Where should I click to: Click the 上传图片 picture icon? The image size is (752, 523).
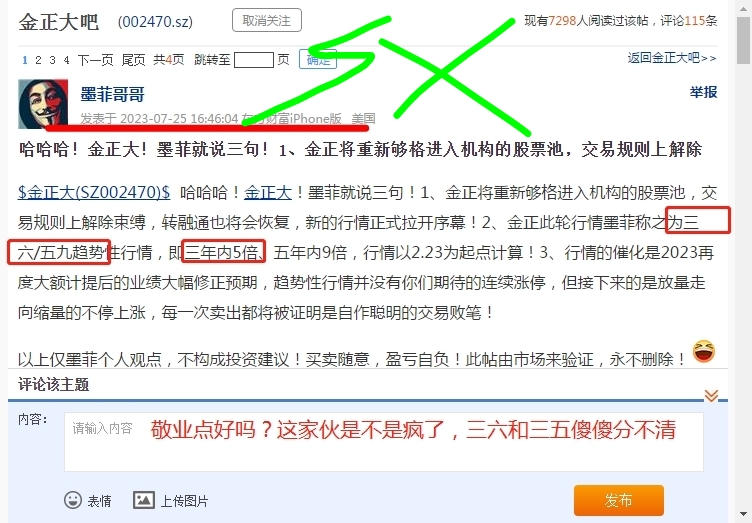pos(143,500)
